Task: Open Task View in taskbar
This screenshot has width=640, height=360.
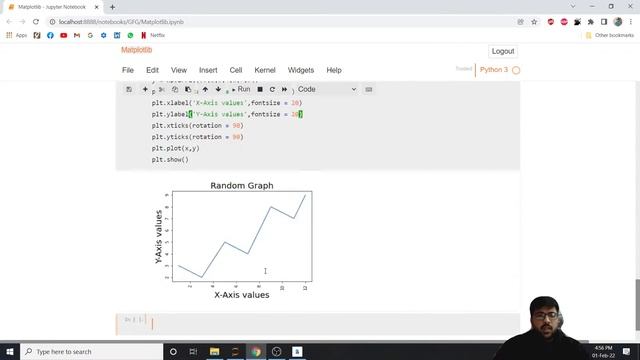Action: (x=193, y=351)
